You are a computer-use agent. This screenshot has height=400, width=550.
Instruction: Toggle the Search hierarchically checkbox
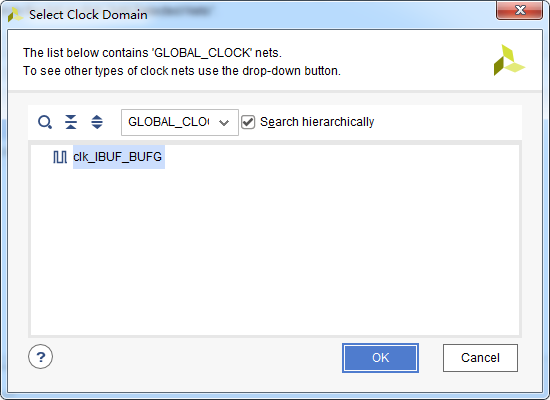(248, 122)
